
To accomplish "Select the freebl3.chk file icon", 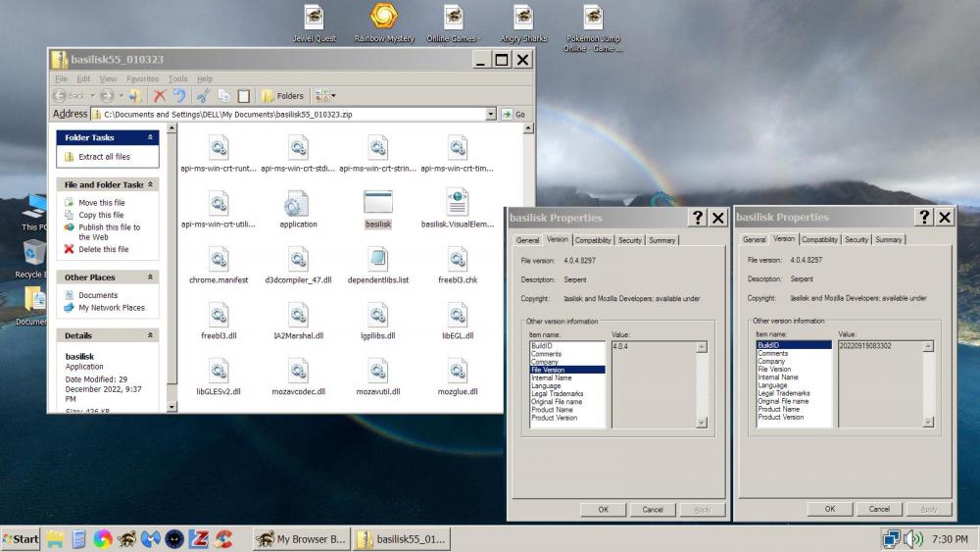I will pos(458,259).
